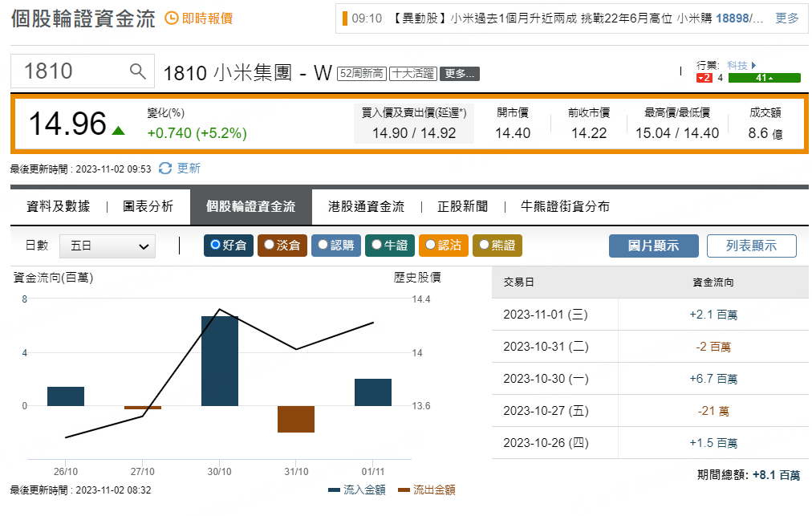
Task: Click the 27/10 small outflow bar
Action: pos(143,408)
